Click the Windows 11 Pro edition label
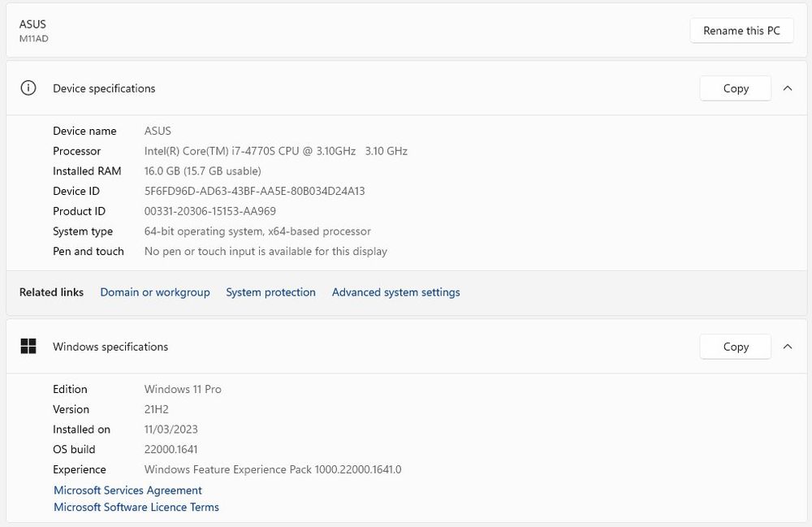This screenshot has height=527, width=812. tap(182, 389)
